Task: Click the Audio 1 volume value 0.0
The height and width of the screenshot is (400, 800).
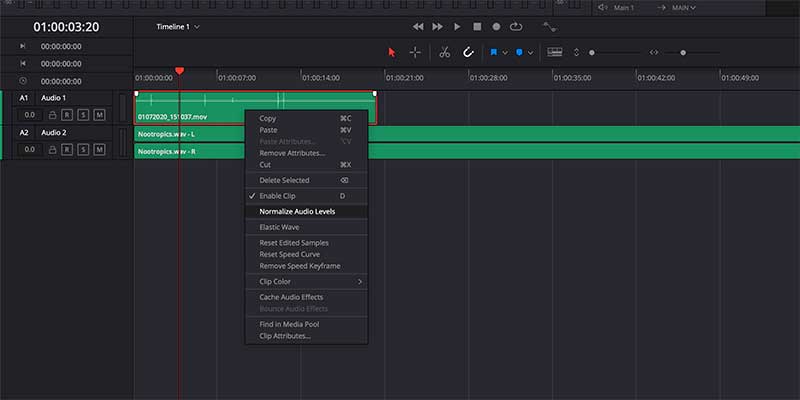Action: pyautogui.click(x=30, y=115)
